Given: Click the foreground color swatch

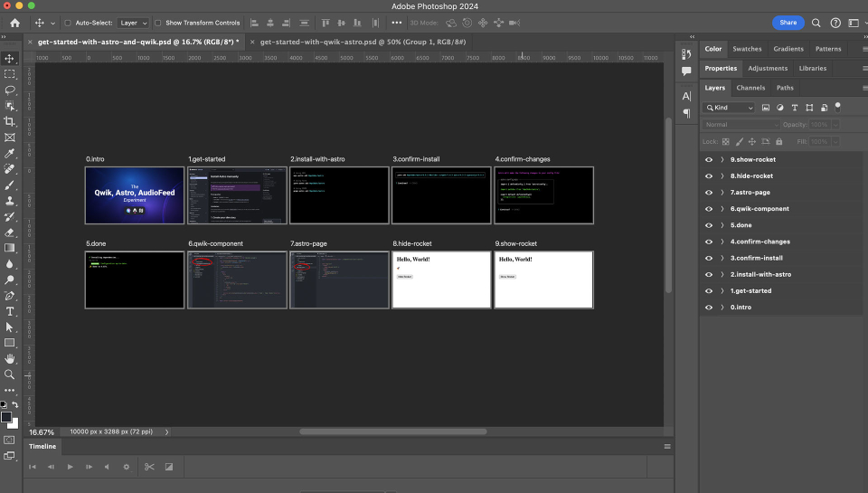Looking at the screenshot, I should pyautogui.click(x=6, y=417).
